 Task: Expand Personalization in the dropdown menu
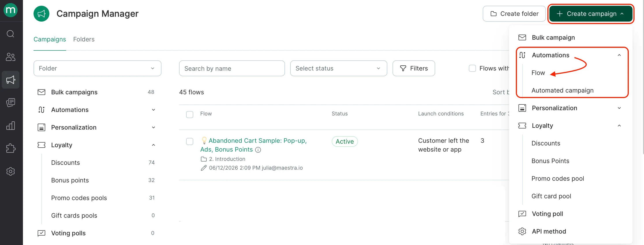(x=619, y=108)
